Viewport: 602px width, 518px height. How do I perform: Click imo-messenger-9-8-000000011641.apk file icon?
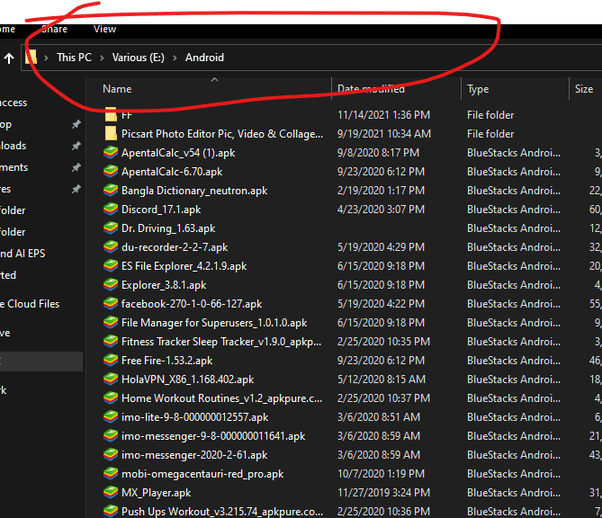(x=111, y=436)
